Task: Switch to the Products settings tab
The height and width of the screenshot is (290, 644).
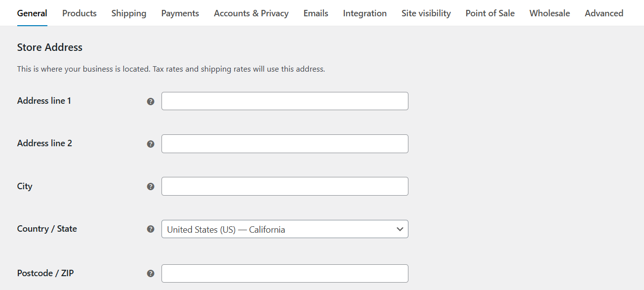Action: click(x=79, y=13)
